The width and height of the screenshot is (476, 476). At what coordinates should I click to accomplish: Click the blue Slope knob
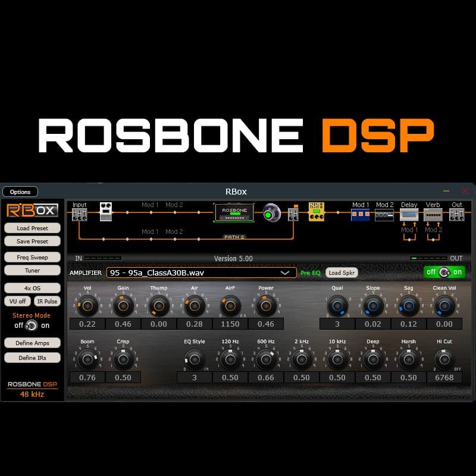373,306
